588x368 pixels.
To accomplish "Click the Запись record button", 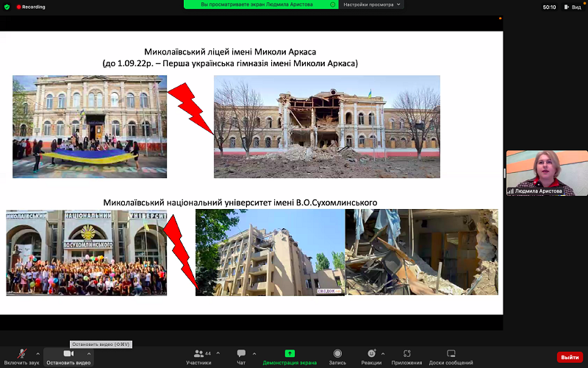I will click(337, 357).
